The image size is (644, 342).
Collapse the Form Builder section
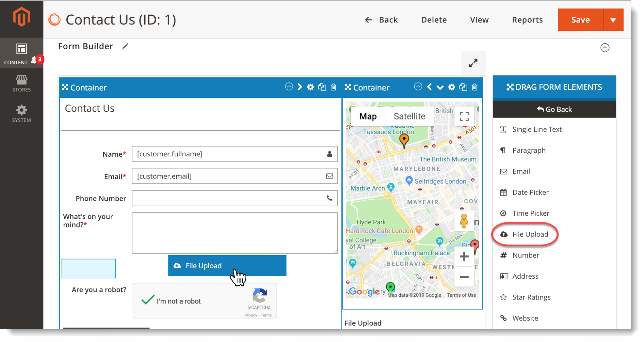(x=605, y=48)
